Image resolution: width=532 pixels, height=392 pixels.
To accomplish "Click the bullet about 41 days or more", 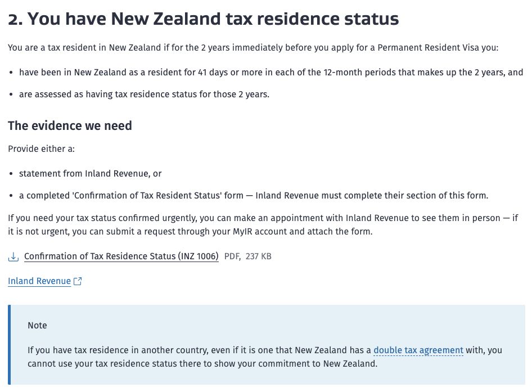I will click(x=271, y=72).
